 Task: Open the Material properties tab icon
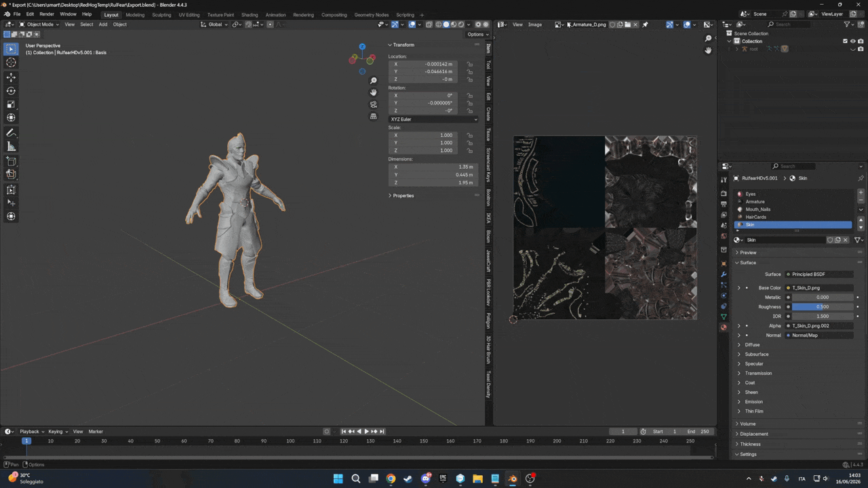click(x=724, y=327)
